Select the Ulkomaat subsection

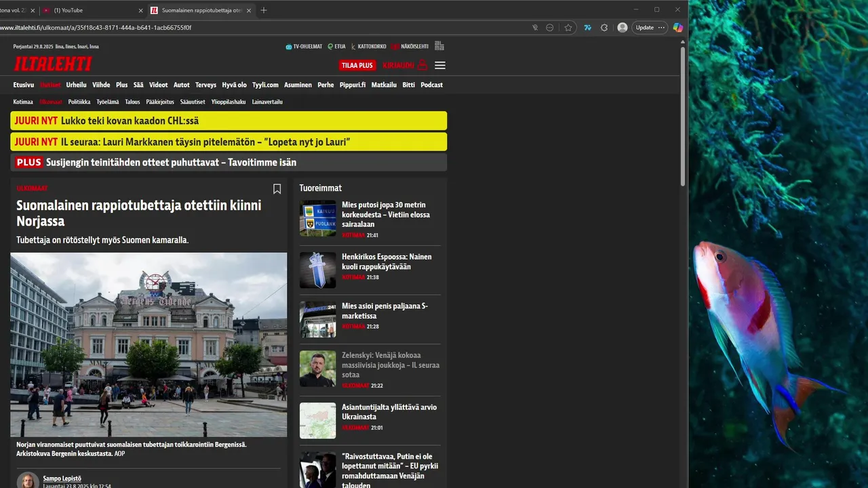(51, 102)
